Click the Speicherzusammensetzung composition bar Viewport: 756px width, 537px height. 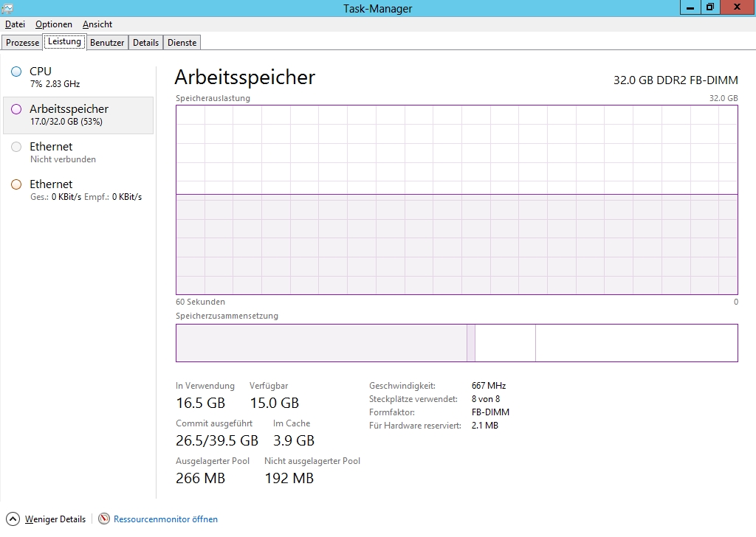click(456, 343)
